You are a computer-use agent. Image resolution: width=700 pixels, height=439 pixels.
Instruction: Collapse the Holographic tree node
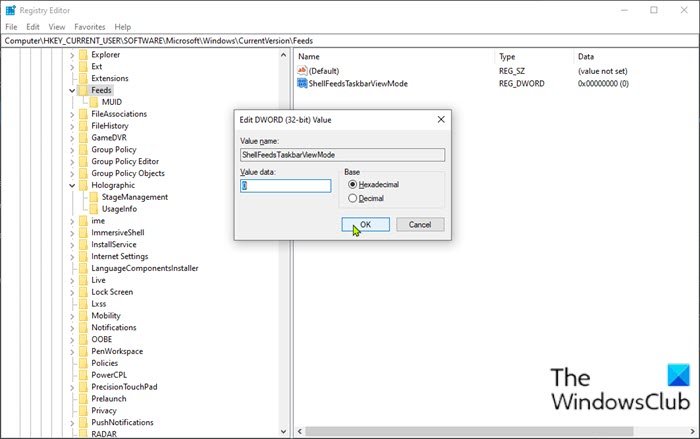72,185
